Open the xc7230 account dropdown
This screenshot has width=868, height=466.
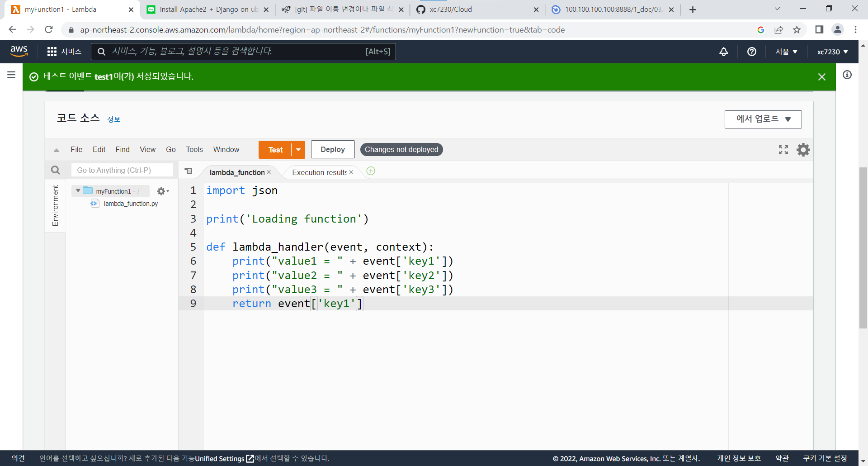[833, 52]
